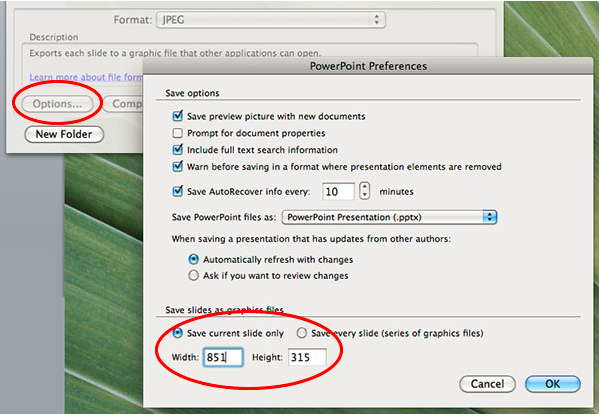The width and height of the screenshot is (600, 416).
Task: Click the partially hidden Compatibility button
Action: pyautogui.click(x=123, y=104)
